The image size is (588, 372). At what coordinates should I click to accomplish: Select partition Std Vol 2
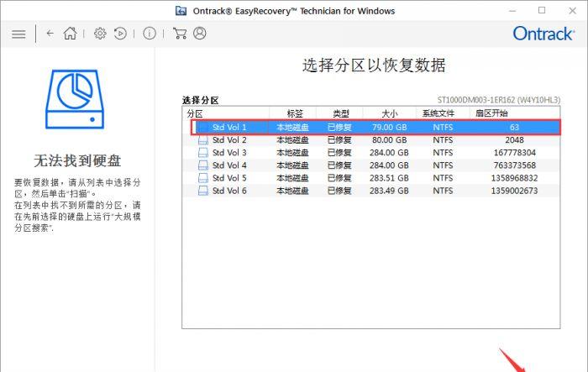click(371, 140)
